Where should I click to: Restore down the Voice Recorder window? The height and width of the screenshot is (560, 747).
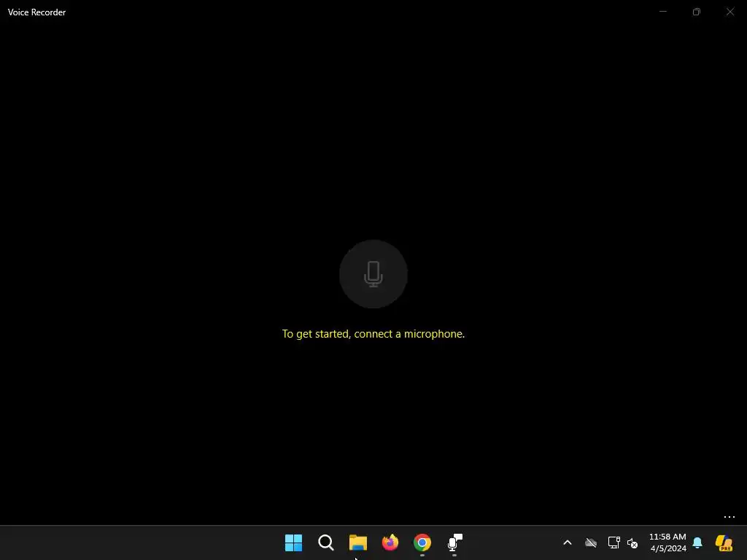[696, 12]
